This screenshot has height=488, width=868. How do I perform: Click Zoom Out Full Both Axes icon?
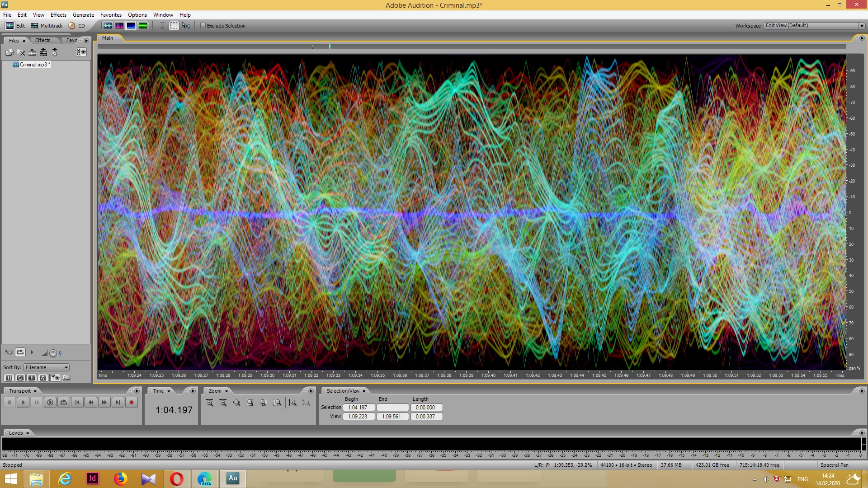tap(236, 403)
